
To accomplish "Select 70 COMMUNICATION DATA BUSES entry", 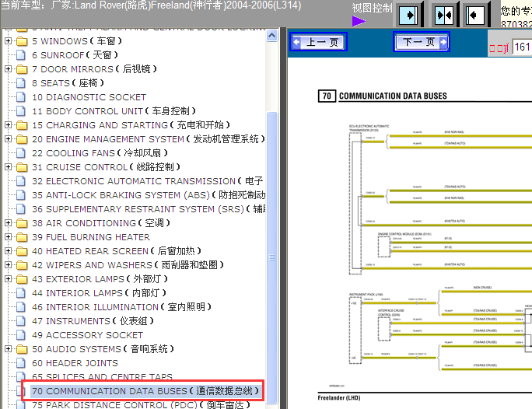I will point(145,391).
